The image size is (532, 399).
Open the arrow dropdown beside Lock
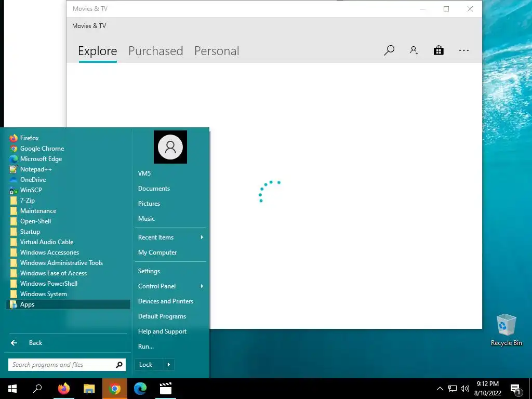tap(169, 365)
